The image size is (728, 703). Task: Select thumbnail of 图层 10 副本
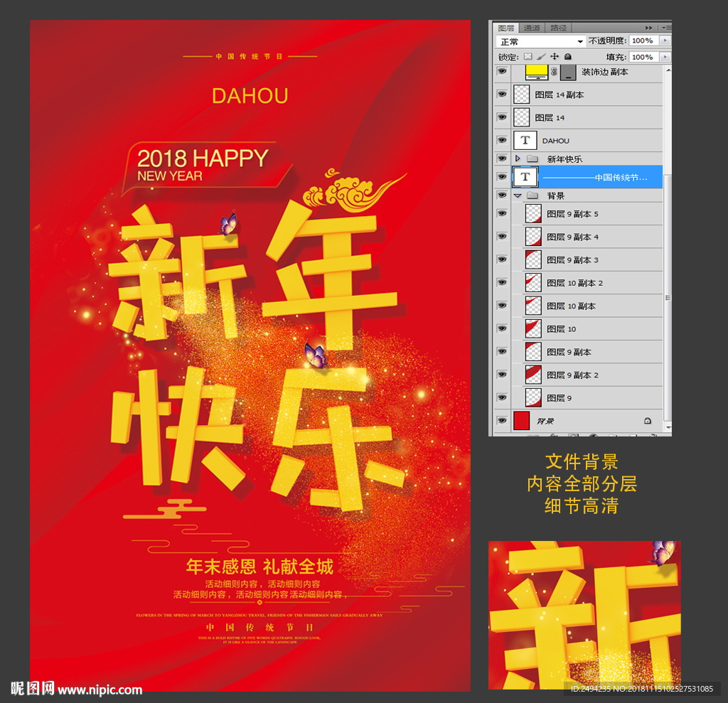(533, 306)
